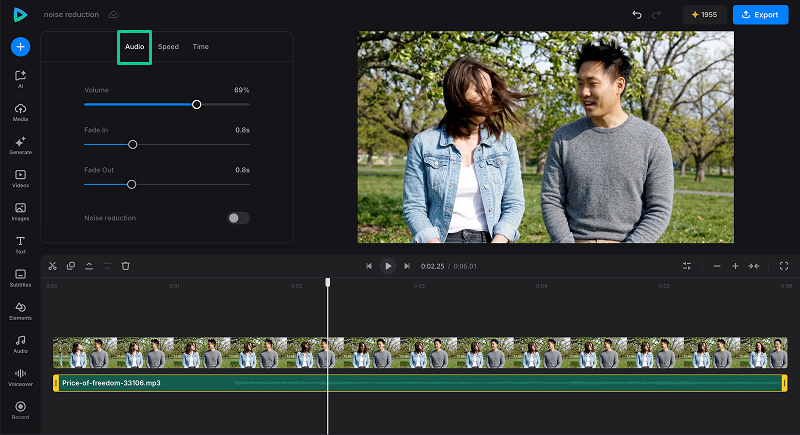The image size is (800, 435).
Task: Zoom in the timeline
Action: pos(735,266)
